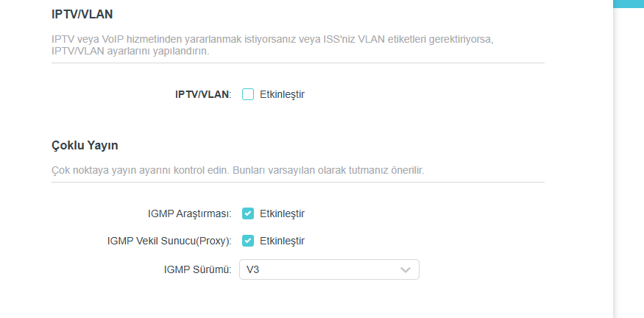Click the Etkinleştir label beside IPTV/VLAN
Screen dimensions: 644x318
click(x=282, y=94)
